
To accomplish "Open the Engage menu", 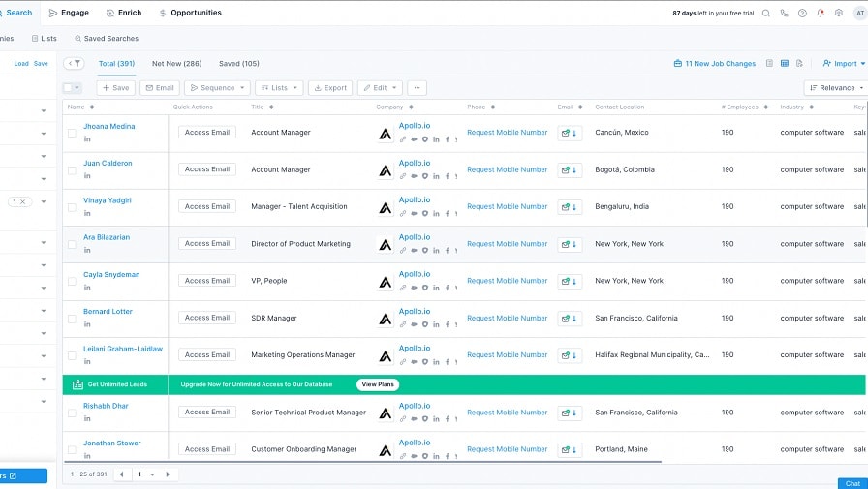I will point(69,13).
